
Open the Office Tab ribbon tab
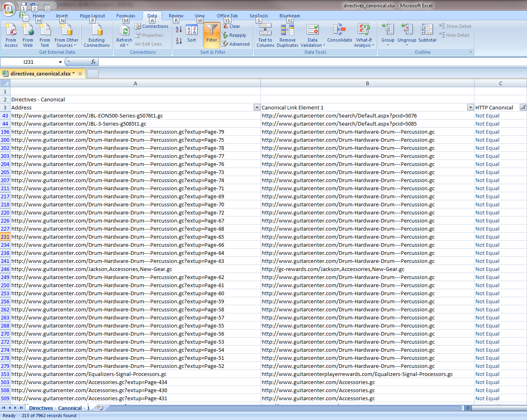click(227, 16)
